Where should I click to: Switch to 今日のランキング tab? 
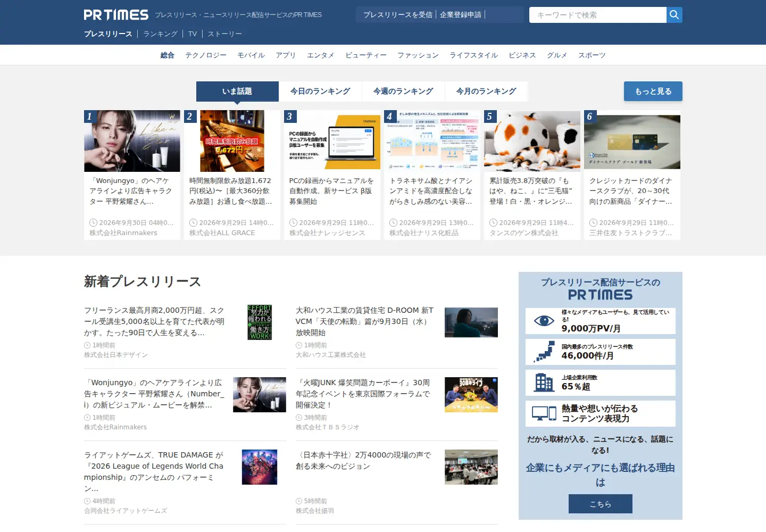(320, 92)
